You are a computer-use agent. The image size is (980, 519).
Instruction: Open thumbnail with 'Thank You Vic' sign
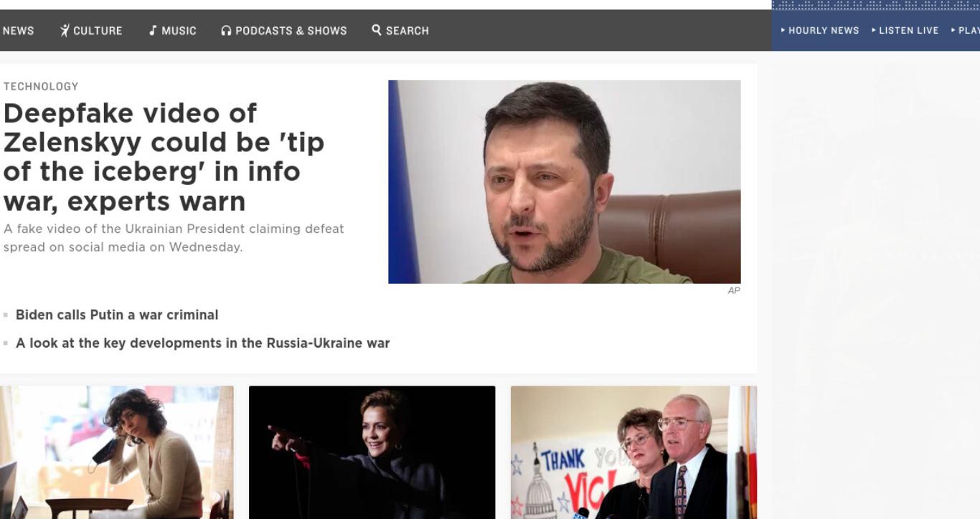633,452
